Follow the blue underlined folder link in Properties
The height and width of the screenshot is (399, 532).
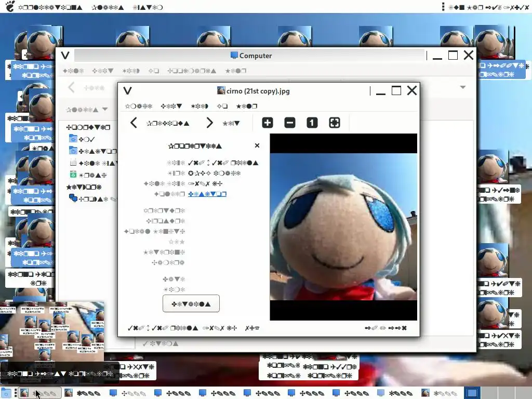click(x=207, y=194)
